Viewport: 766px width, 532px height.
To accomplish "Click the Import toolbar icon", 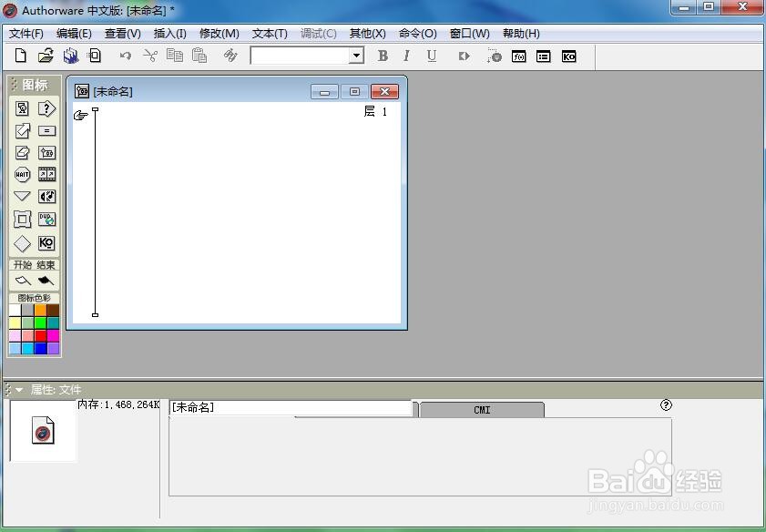I will 95,56.
